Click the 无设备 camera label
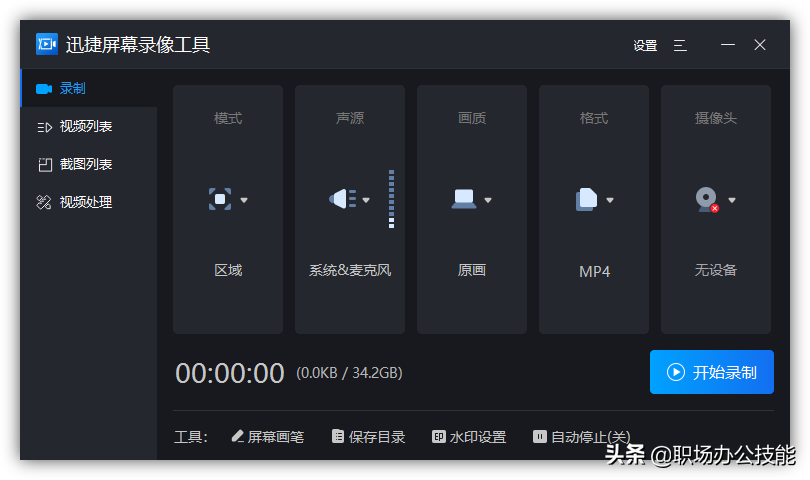This screenshot has width=810, height=480. tap(715, 270)
